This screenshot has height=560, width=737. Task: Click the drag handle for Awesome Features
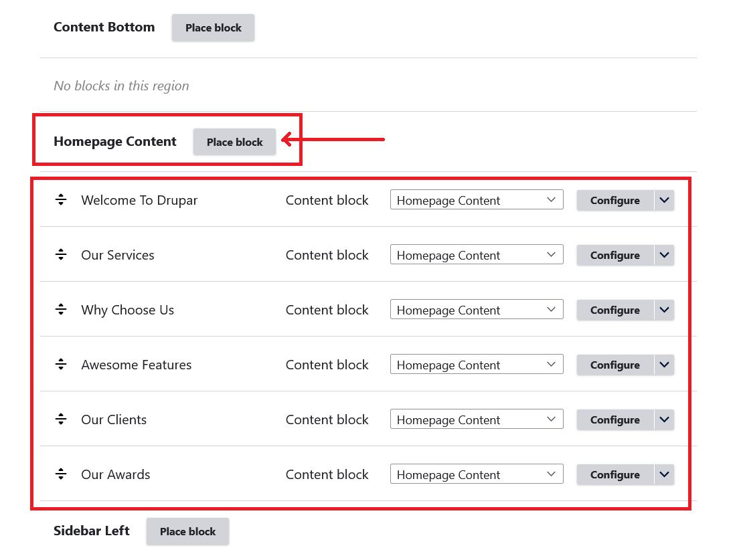(x=61, y=363)
